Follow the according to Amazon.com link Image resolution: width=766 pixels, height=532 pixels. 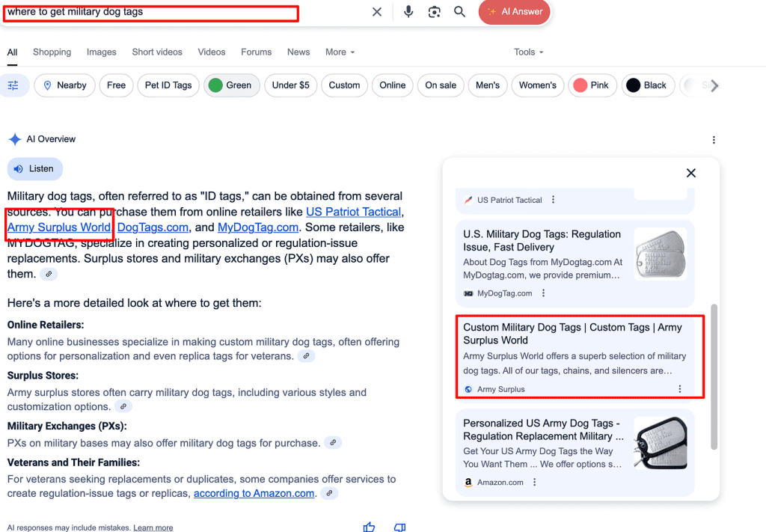click(x=254, y=493)
